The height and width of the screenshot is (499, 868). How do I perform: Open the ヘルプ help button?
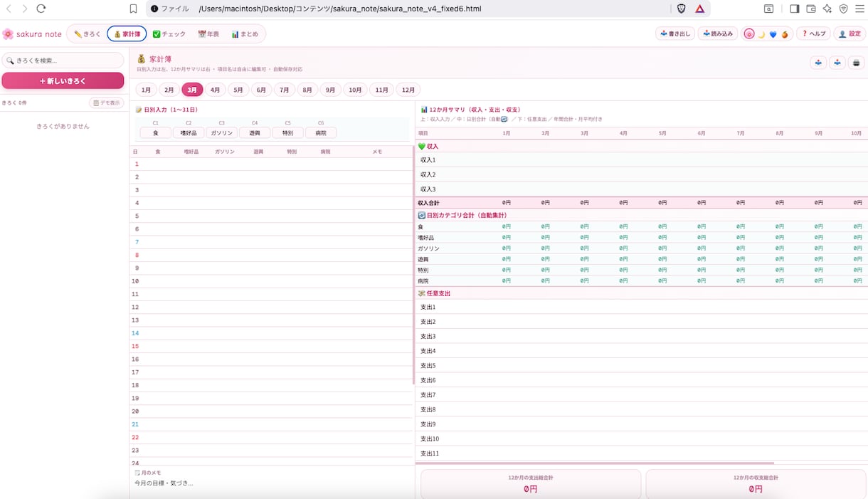click(813, 34)
